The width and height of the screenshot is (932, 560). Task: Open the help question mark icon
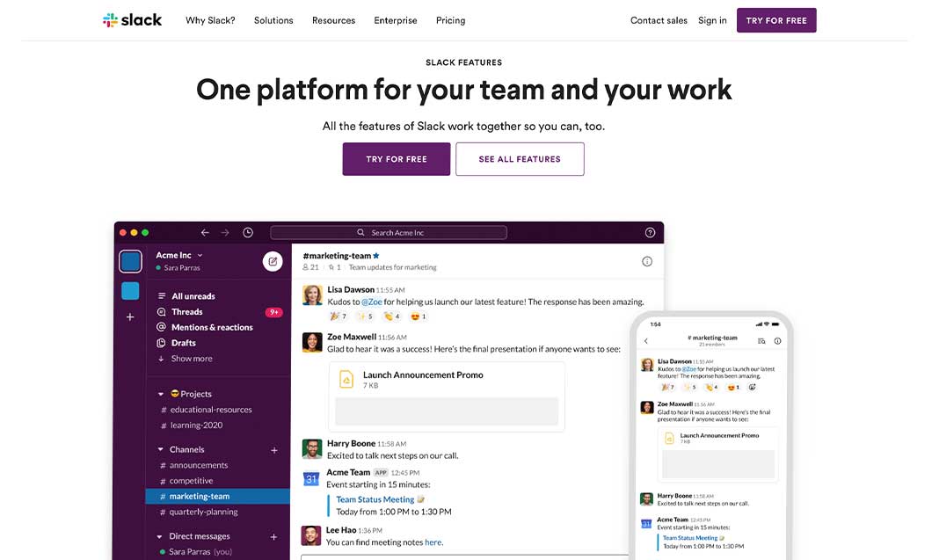click(651, 232)
